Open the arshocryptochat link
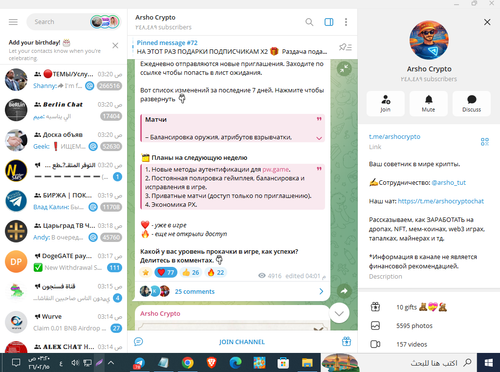The height and width of the screenshot is (372, 500). pyautogui.click(x=441, y=201)
